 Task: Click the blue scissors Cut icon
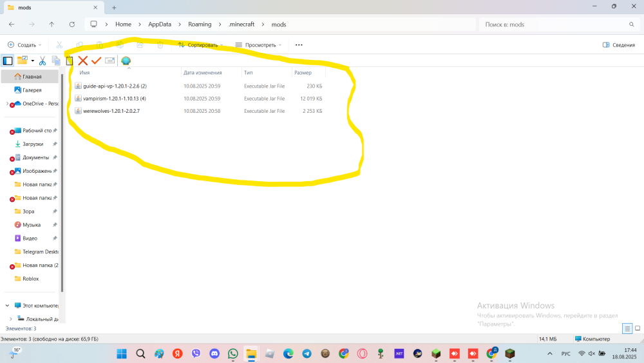click(43, 61)
